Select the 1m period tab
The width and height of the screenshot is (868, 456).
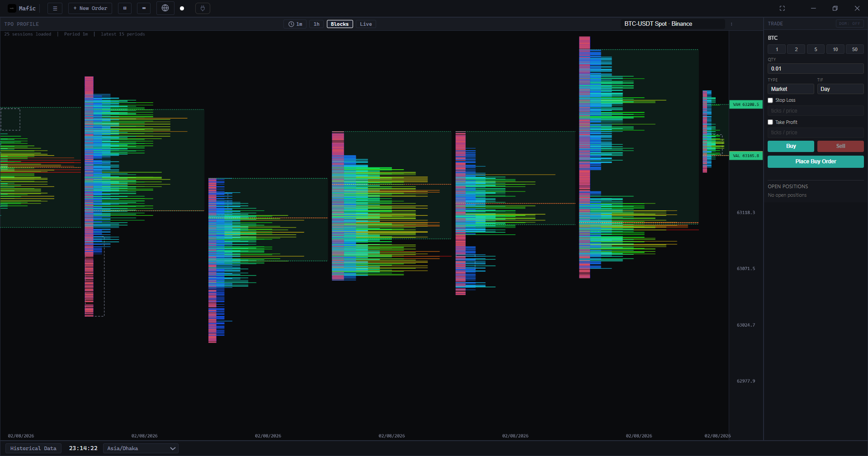coord(295,24)
